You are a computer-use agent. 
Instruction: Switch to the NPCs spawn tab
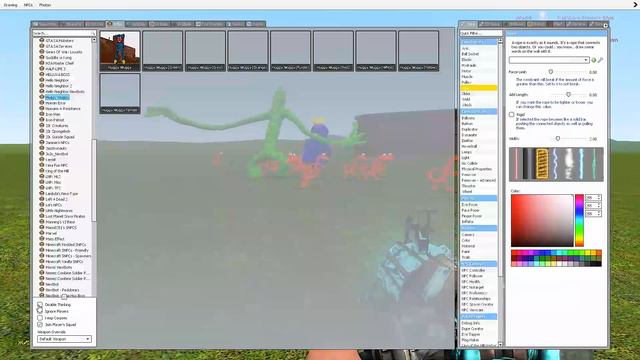point(115,24)
